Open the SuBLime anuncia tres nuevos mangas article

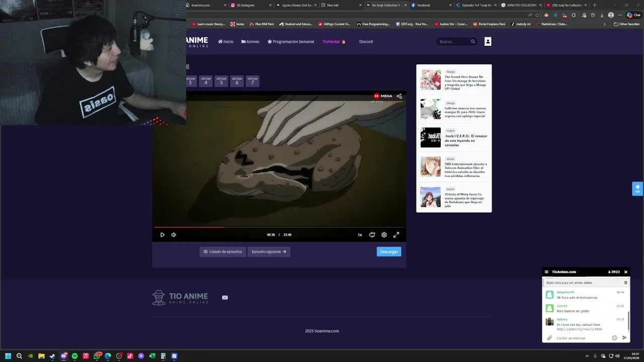tap(454, 109)
